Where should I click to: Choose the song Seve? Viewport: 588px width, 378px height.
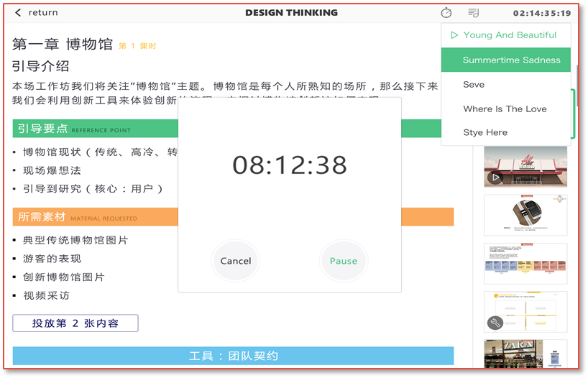tap(474, 85)
